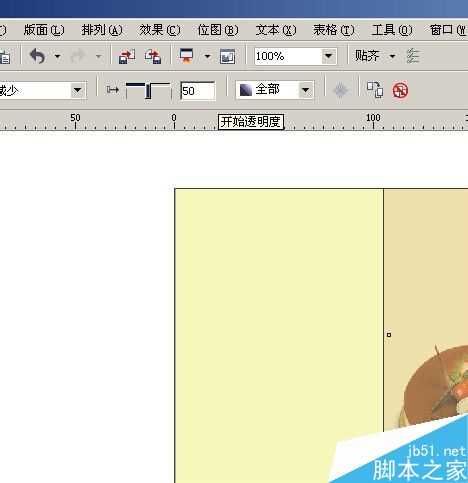The height and width of the screenshot is (483, 468).
Task: Adjust the starting transparency slider
Action: click(x=148, y=91)
